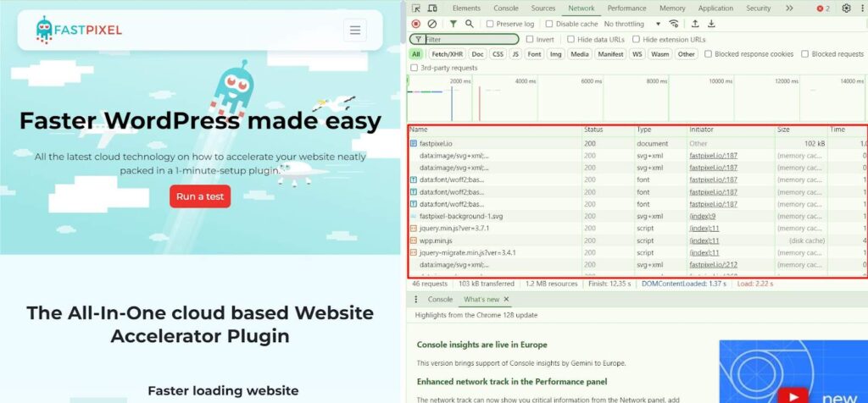
Task: Open DevTools settings gear
Action: point(846,8)
